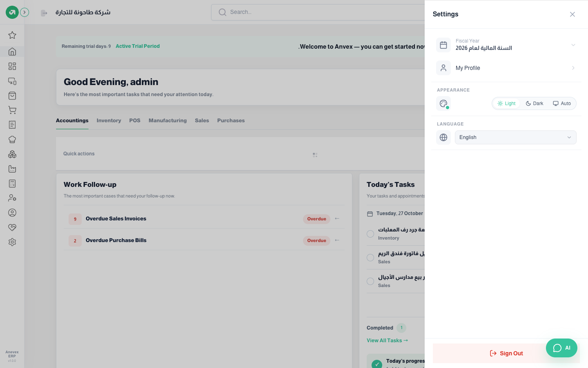The image size is (588, 368).
Task: Open the My Profile section
Action: [x=506, y=68]
